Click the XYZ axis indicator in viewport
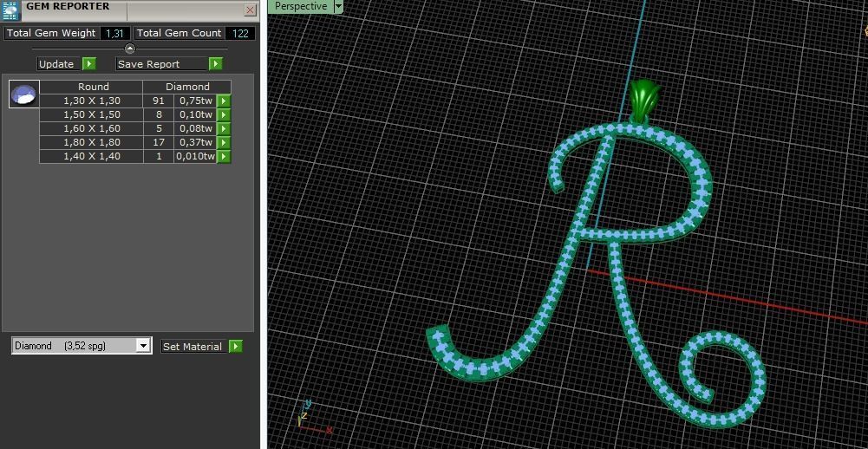868x449 pixels. click(x=314, y=417)
